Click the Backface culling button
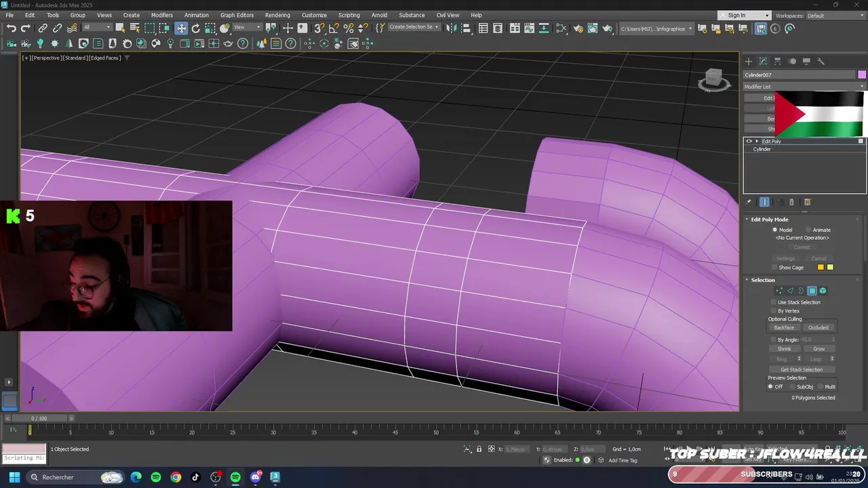Screen dimensions: 868x488 click(784, 327)
